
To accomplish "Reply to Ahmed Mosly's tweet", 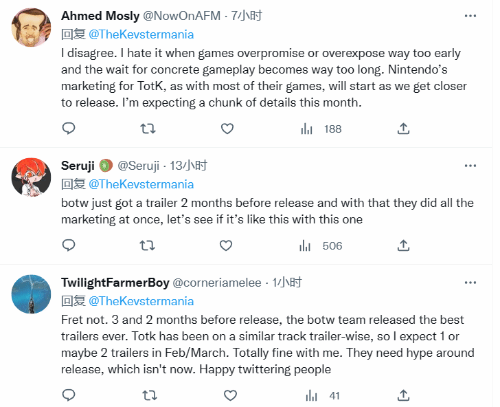I will point(69,128).
